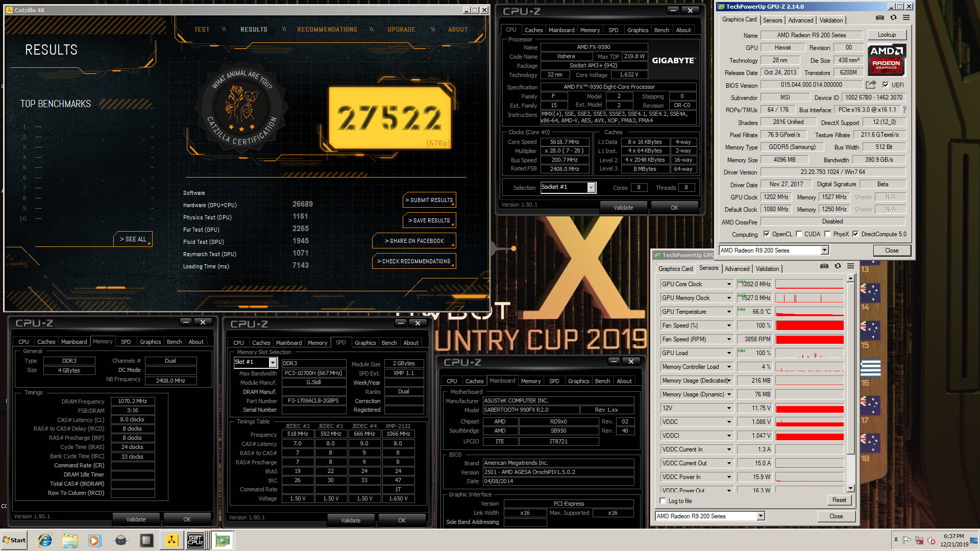Toggle the PhysX checkbox
Screen dimensions: 980x551
tap(828, 234)
